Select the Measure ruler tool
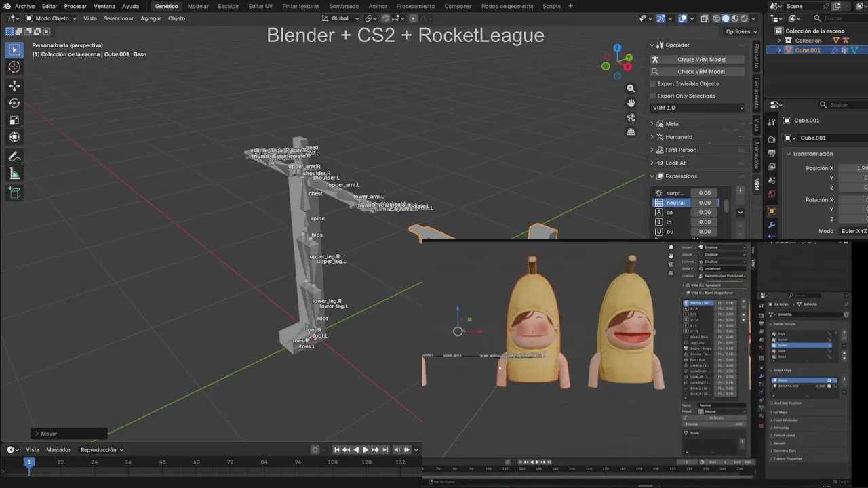The height and width of the screenshot is (488, 868). point(14,174)
